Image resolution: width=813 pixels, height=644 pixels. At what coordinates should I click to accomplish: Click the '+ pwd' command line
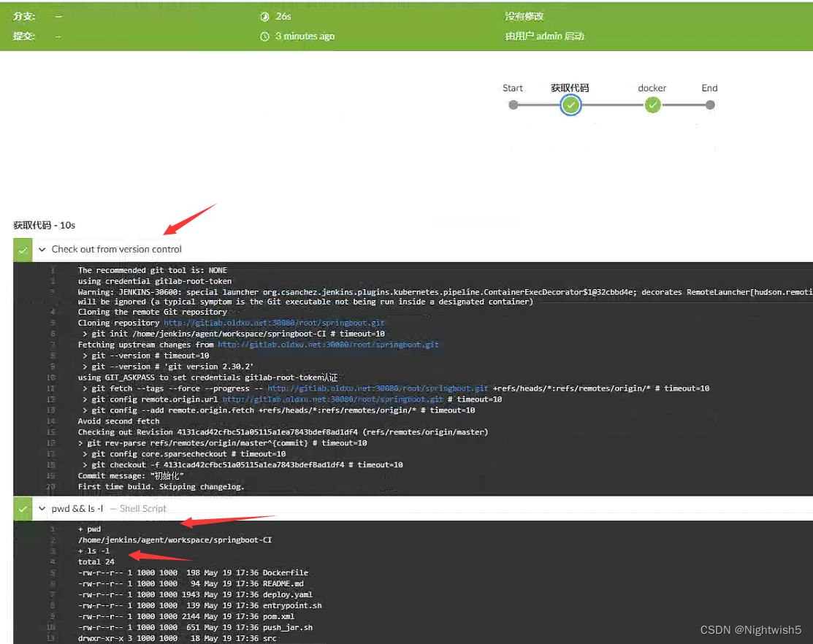89,529
